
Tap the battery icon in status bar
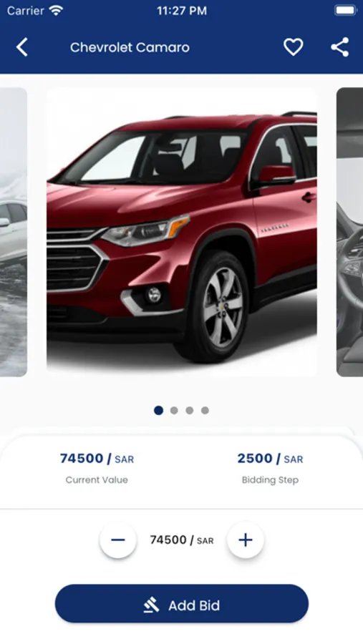click(345, 11)
